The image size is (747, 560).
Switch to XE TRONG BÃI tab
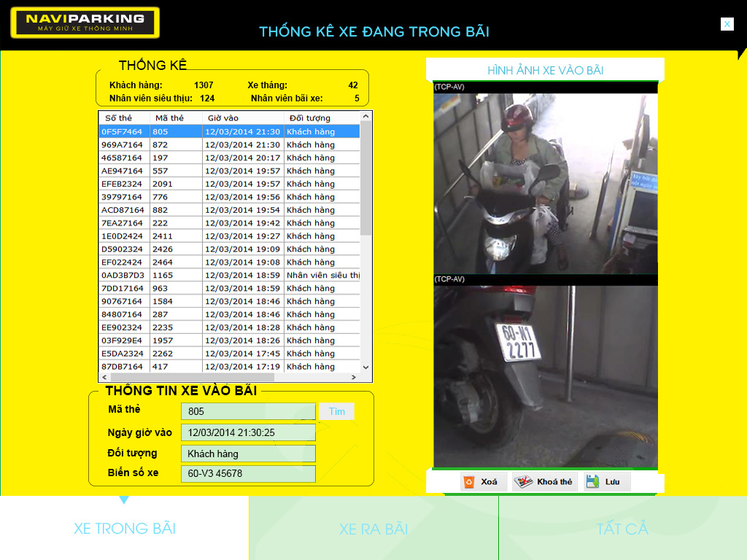124,529
